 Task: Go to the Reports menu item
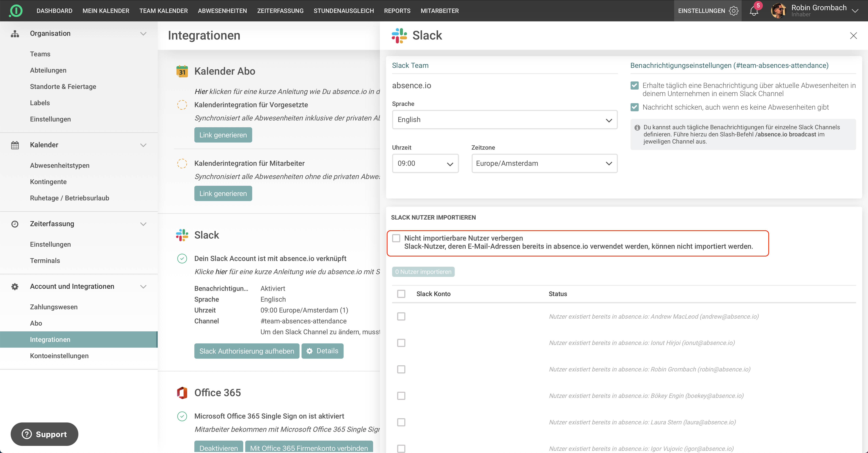click(x=397, y=11)
